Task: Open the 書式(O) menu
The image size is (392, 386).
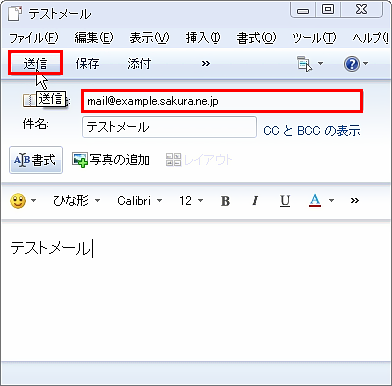Action: 256,38
